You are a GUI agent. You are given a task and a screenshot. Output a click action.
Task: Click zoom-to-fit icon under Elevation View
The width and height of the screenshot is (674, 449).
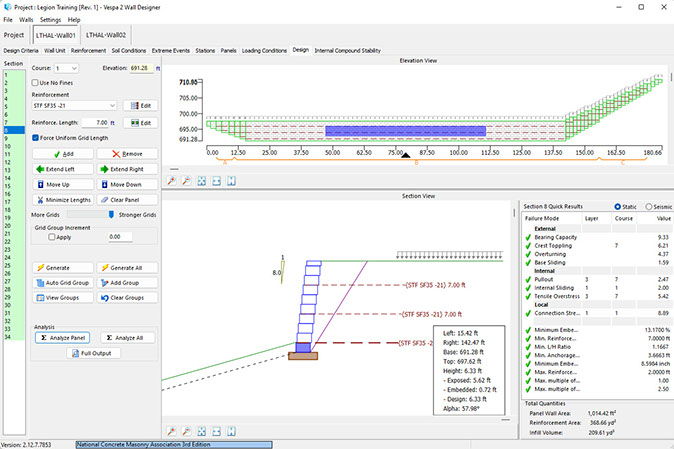point(202,181)
